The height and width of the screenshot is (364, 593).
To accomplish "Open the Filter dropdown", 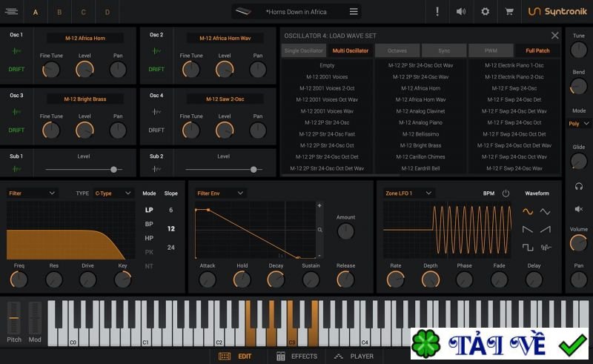I will [x=32, y=193].
